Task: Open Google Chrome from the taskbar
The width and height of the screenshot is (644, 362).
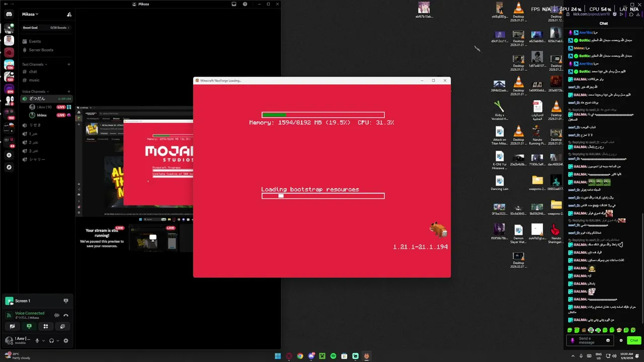Action: (300, 356)
